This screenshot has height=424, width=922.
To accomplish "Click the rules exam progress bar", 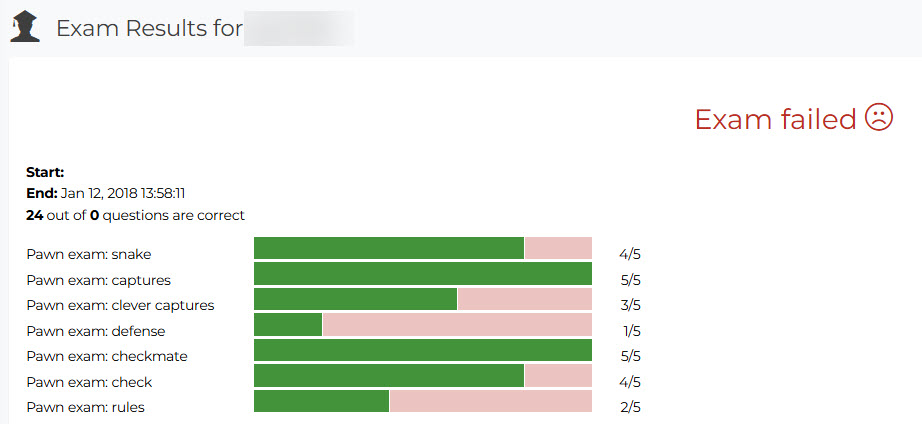I will (x=423, y=401).
